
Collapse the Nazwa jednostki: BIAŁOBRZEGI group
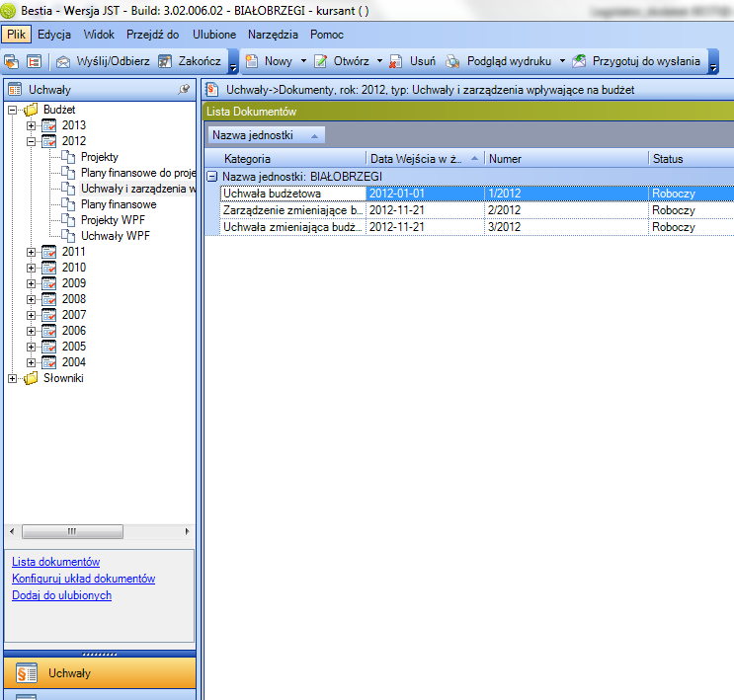(212, 177)
